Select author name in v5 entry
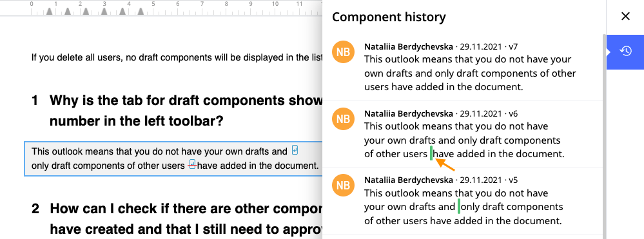 [408, 180]
